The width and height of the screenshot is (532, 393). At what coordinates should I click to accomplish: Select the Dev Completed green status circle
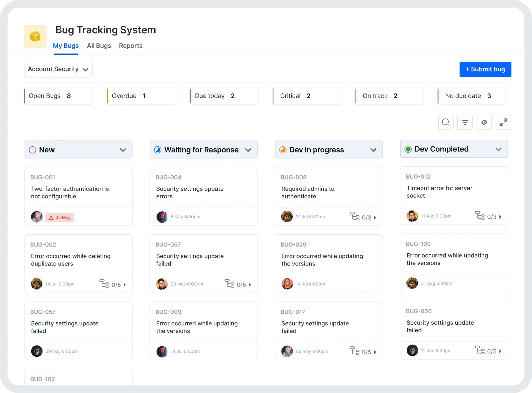[x=408, y=149]
